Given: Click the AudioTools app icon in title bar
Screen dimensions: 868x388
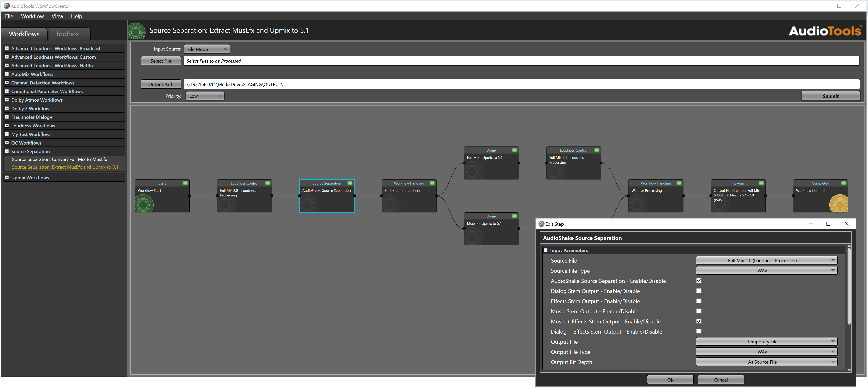Looking at the screenshot, I should [6, 6].
